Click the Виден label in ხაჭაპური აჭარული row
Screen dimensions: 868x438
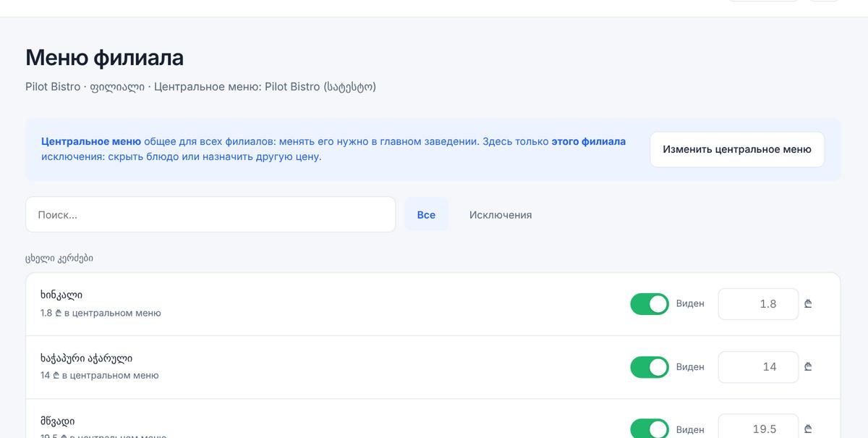690,367
